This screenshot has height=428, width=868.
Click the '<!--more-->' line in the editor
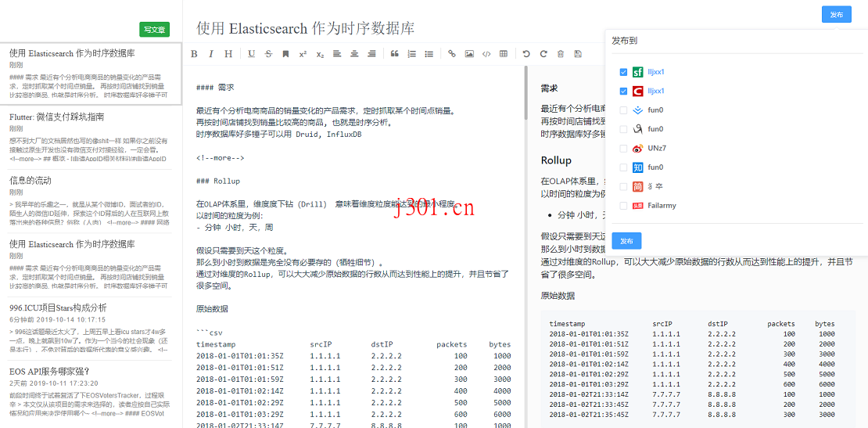pyautogui.click(x=221, y=158)
